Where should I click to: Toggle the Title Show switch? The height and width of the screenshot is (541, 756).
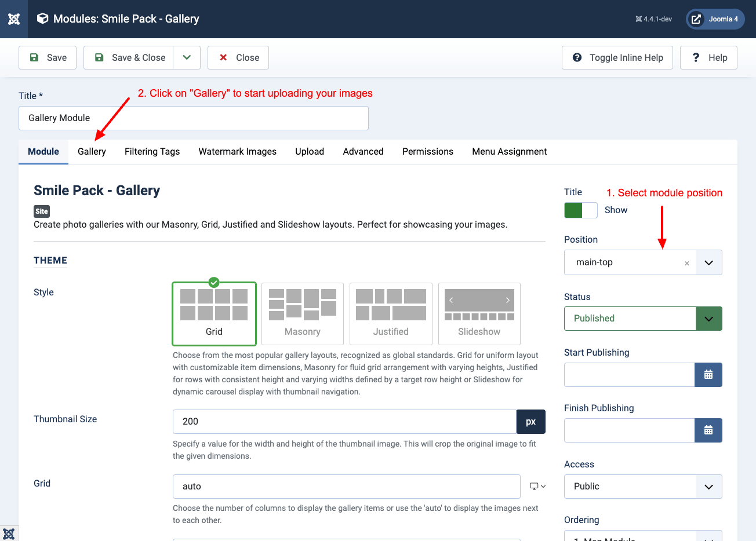581,210
